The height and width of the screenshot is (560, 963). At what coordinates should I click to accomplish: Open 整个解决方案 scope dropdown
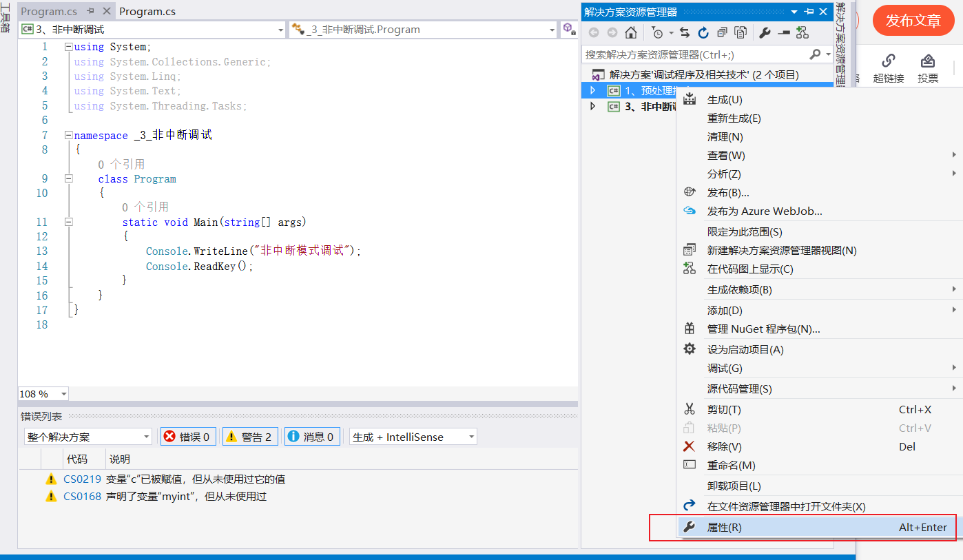coord(88,437)
